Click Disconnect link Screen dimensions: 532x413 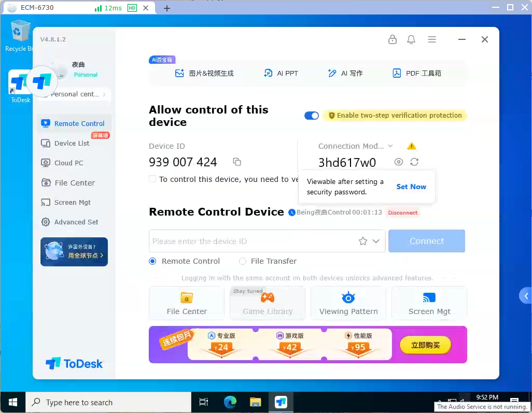click(x=402, y=212)
